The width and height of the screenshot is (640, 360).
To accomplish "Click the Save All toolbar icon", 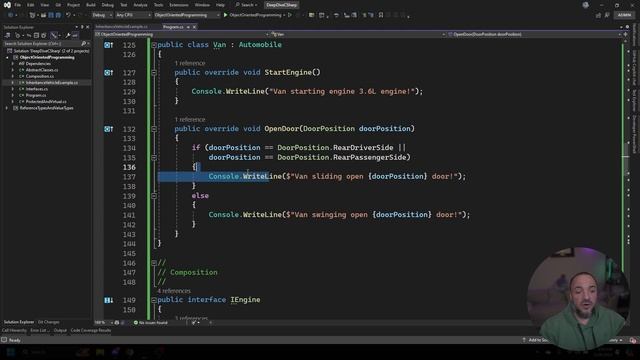I will point(58,15).
